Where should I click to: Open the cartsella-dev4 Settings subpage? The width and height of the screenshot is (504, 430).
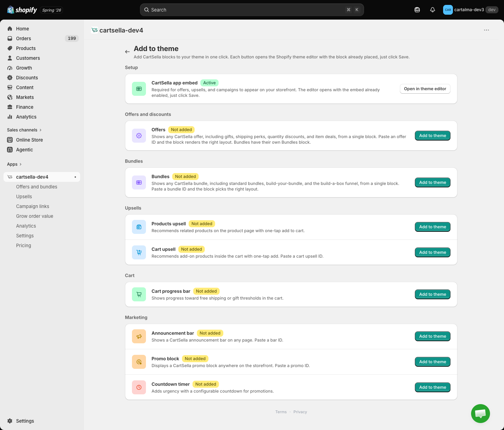click(25, 236)
